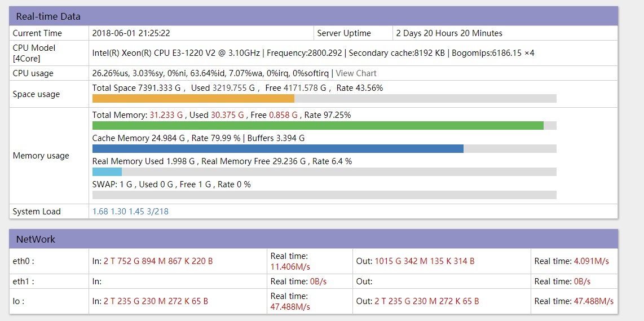Click the empty gray SWAP usage bar

coord(324,195)
